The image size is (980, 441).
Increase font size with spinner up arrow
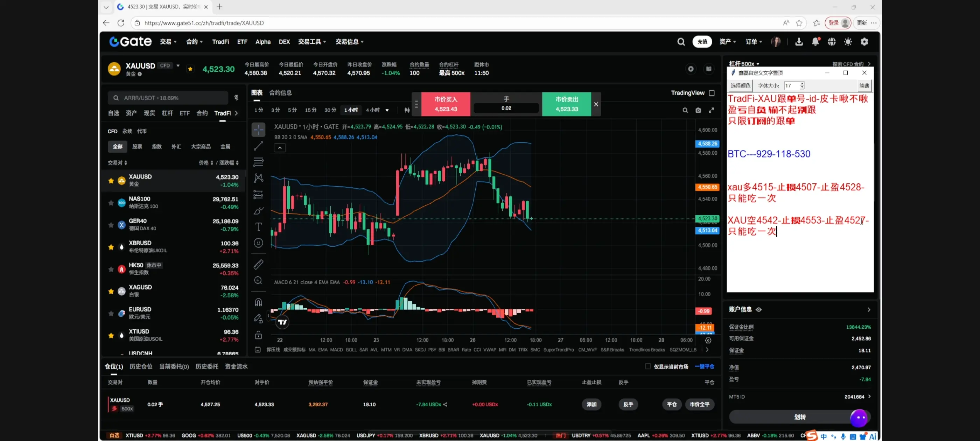[802, 84]
